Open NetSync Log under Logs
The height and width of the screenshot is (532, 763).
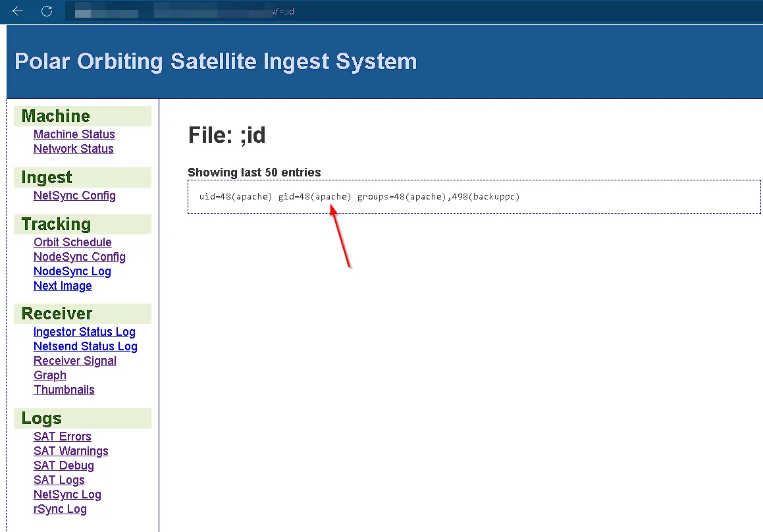[x=67, y=494]
